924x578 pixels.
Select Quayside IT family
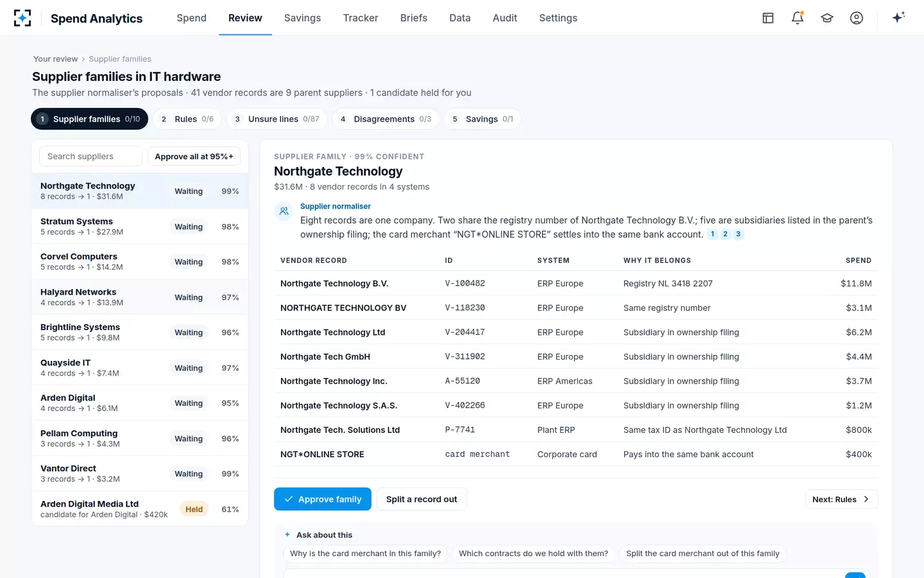click(140, 367)
